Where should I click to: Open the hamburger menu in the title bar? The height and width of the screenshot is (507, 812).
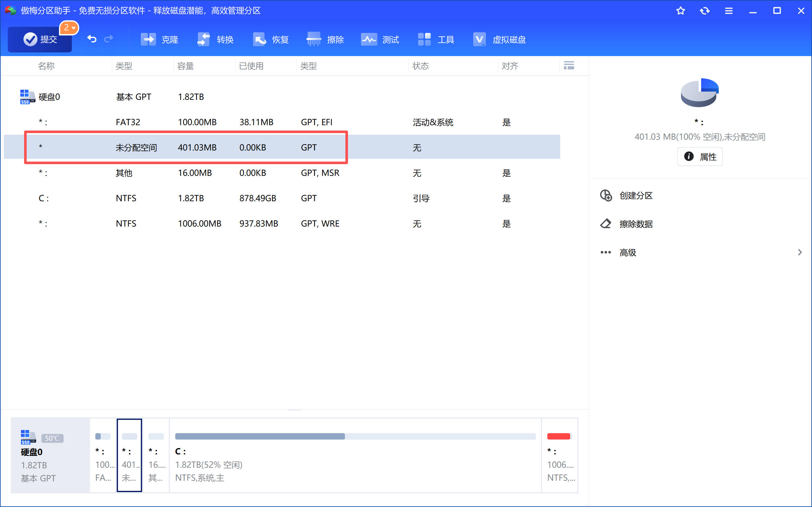point(729,11)
